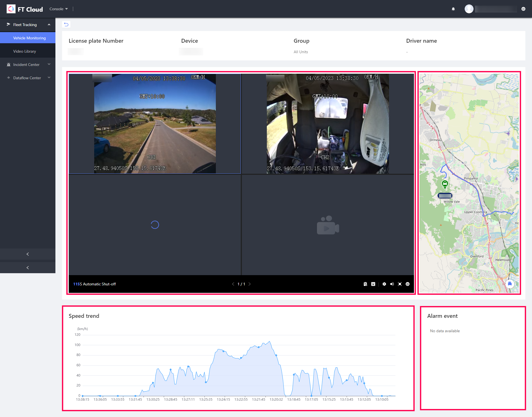Open video player settings gear
The width and height of the screenshot is (532, 417).
[x=384, y=284]
